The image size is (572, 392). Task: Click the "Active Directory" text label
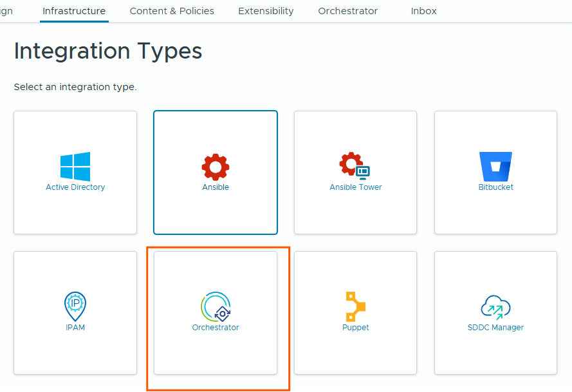click(75, 187)
